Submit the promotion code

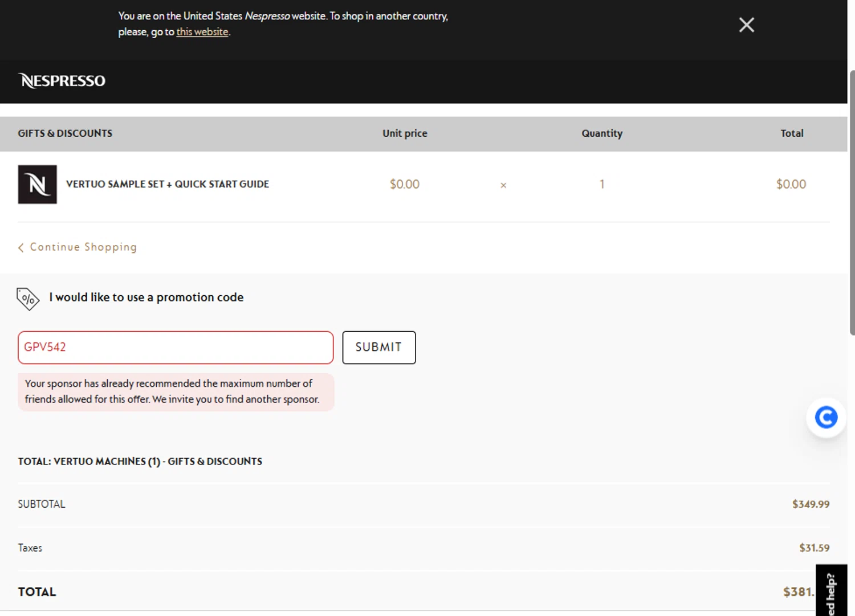pos(378,348)
